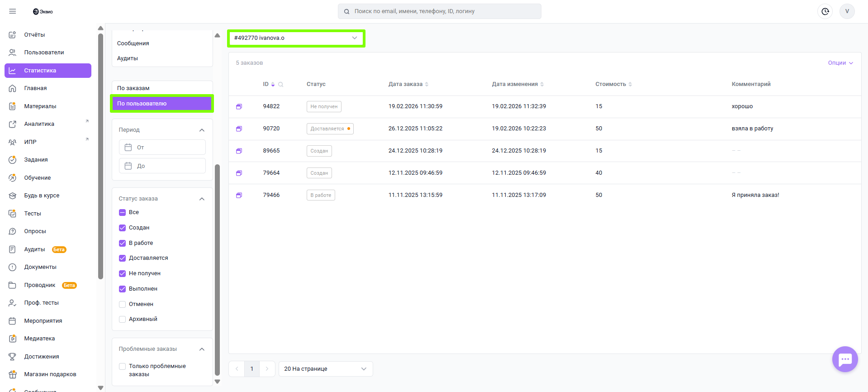
Task: Click page number 1 button
Action: [252, 369]
